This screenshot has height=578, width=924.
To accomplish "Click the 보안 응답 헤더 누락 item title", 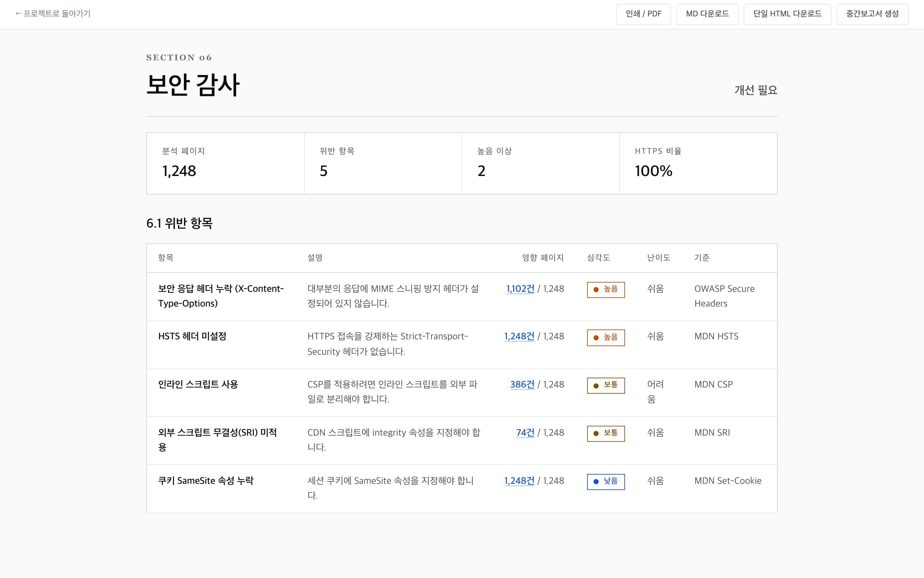I will [221, 296].
